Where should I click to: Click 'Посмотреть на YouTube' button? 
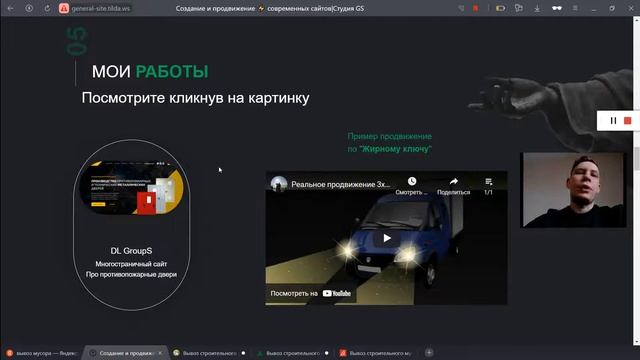pos(311,293)
